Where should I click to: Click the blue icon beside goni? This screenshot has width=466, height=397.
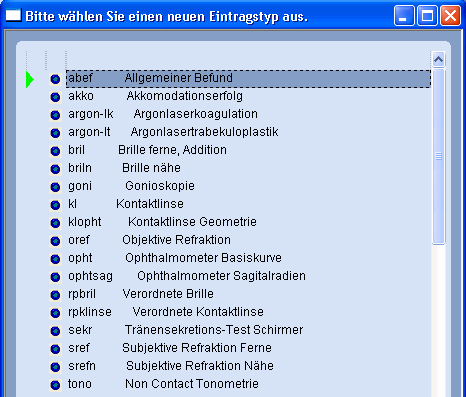55,187
